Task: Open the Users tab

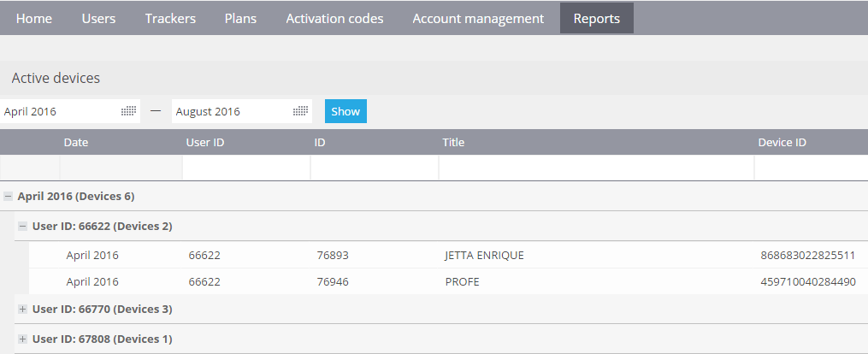Action: (x=98, y=18)
